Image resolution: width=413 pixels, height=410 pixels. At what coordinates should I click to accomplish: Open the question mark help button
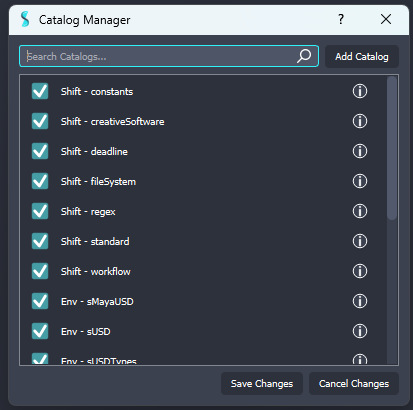coord(340,19)
